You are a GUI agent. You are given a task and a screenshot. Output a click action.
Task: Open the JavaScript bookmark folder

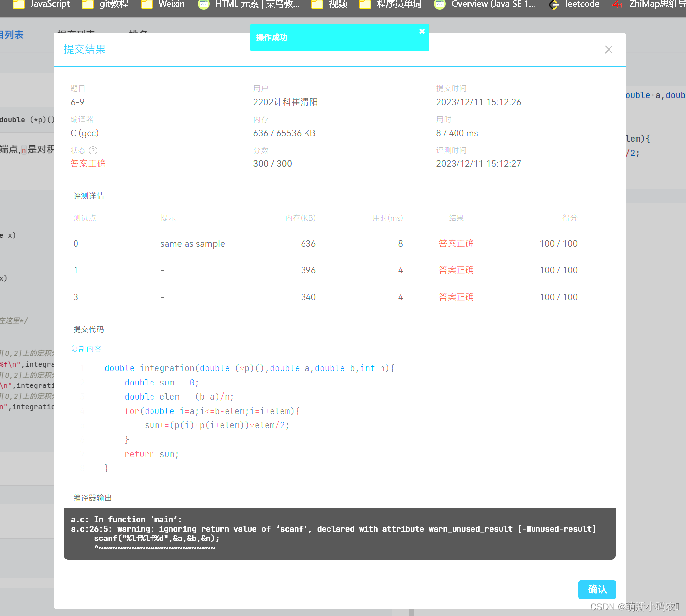(x=41, y=4)
